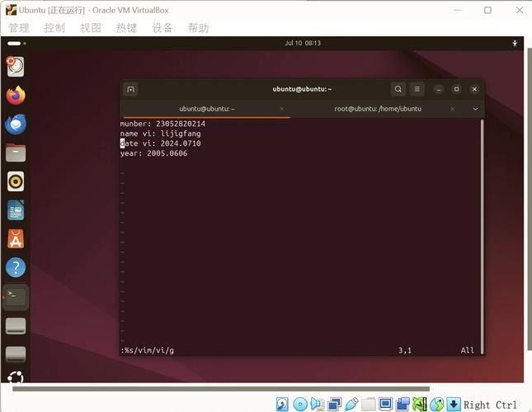This screenshot has height=412, width=532.
Task: Click the VirtualBox CPU virtualization status icon
Action: coord(420,405)
